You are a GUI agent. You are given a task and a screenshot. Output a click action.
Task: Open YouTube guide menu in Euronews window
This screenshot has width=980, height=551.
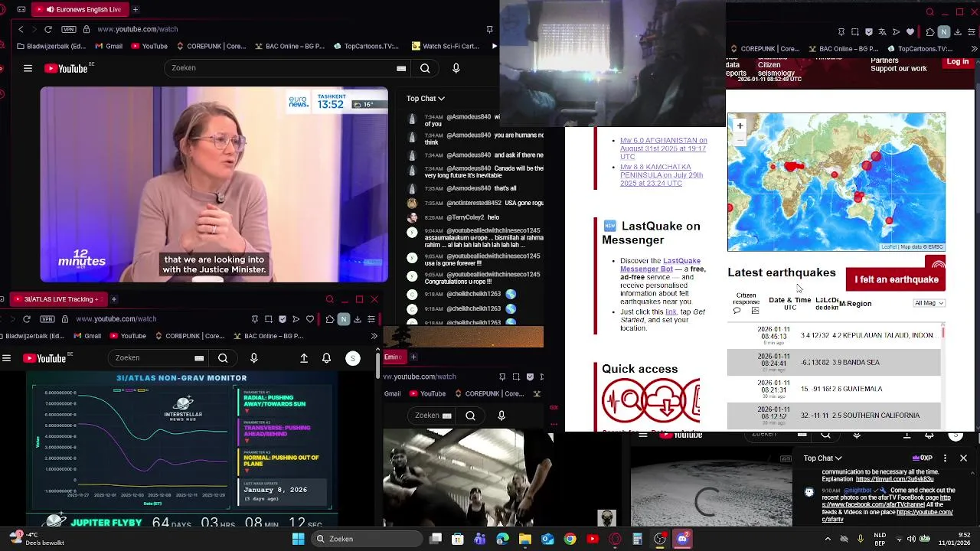point(28,68)
